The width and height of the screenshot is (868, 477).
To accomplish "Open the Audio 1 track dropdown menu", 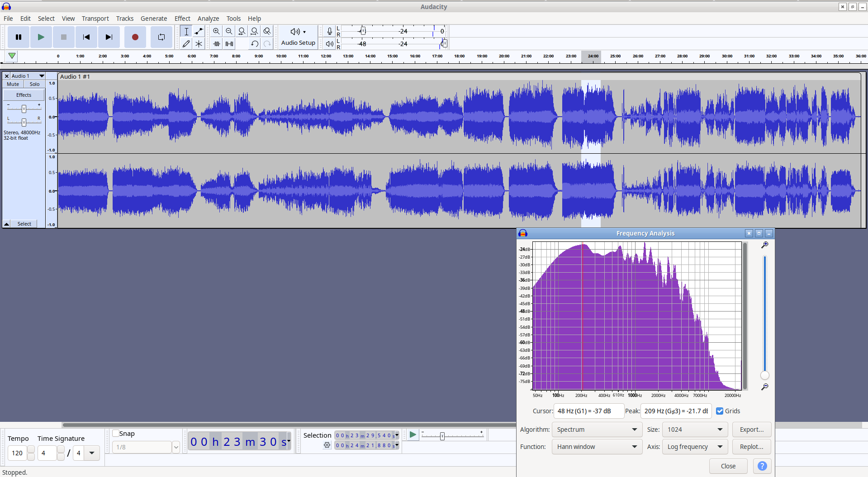I will [x=28, y=76].
